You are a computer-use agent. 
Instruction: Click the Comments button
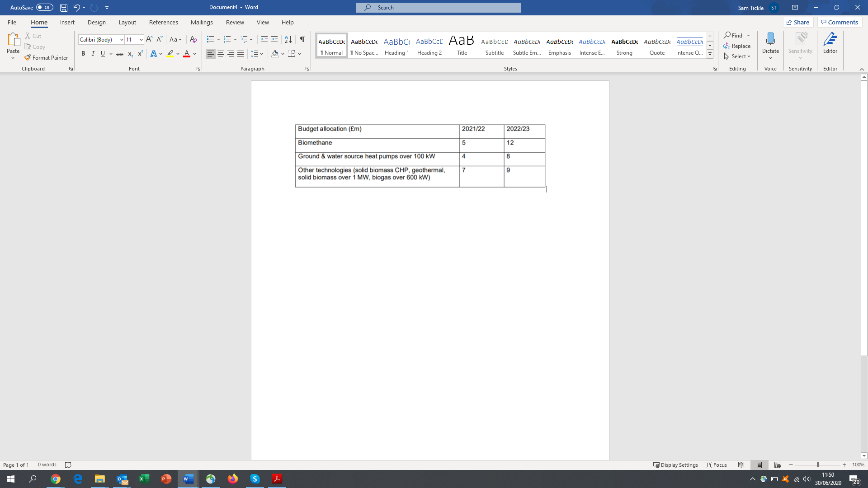pos(840,22)
